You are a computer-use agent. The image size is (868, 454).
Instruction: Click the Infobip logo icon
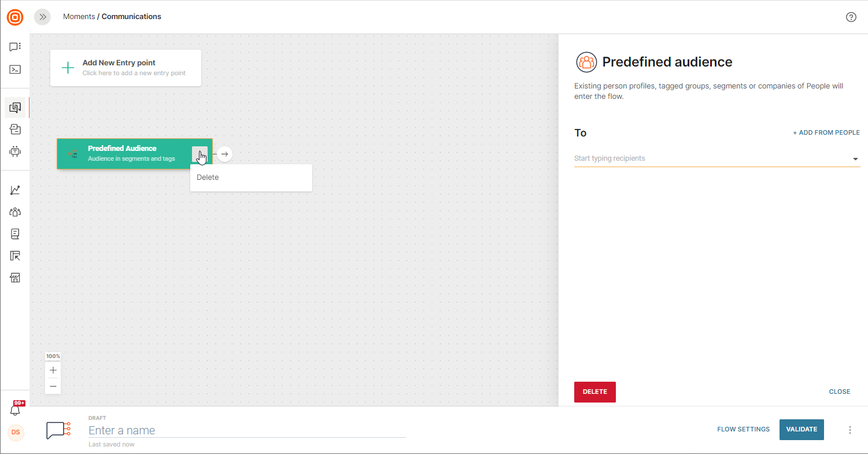coord(15,17)
